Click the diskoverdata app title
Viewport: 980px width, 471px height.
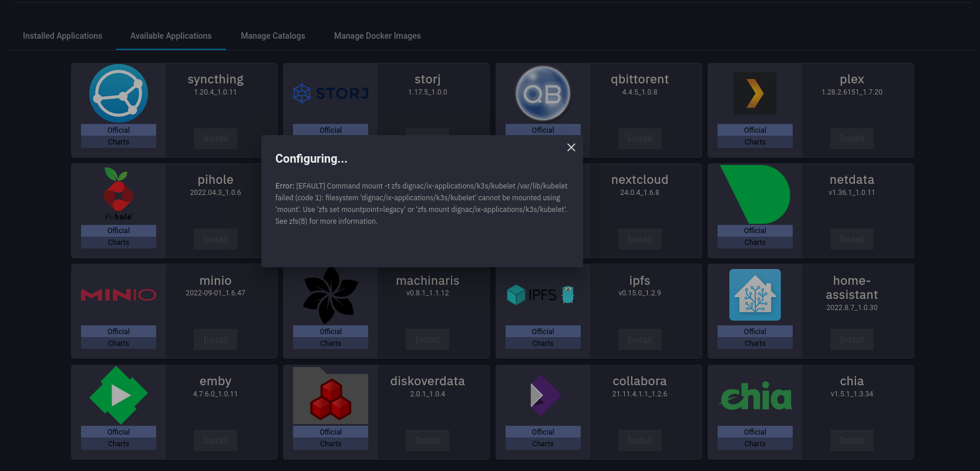427,381
